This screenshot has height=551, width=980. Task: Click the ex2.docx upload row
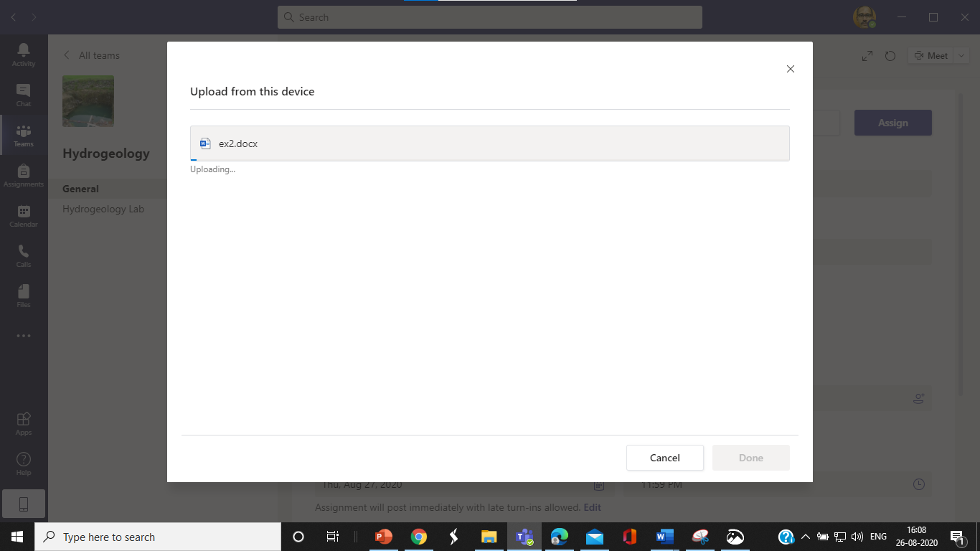(x=490, y=143)
